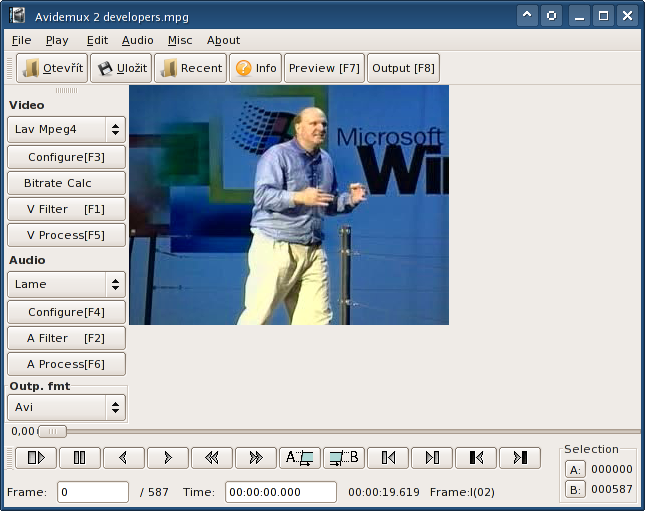Viewport: 645px width, 511px height.
Task: Click the Play video button
Action: pyautogui.click(x=36, y=458)
